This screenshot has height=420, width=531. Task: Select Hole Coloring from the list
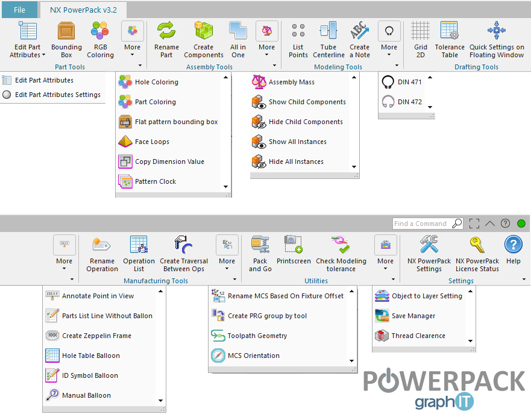tap(169, 82)
